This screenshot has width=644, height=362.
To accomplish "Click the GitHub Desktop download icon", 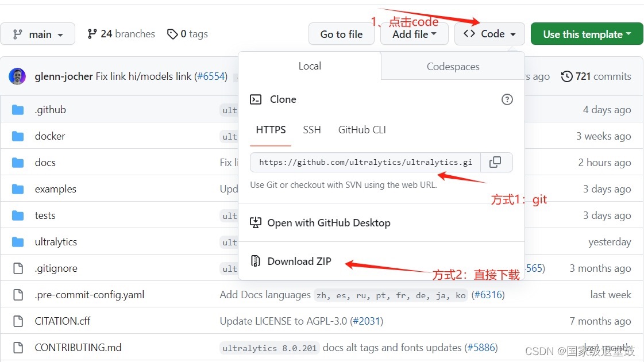I will coord(256,223).
